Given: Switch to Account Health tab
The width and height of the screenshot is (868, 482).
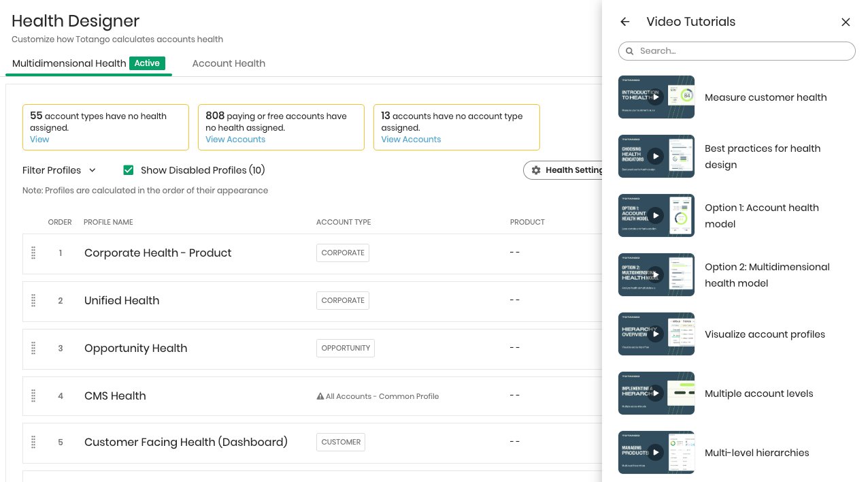Looking at the screenshot, I should pyautogui.click(x=229, y=63).
